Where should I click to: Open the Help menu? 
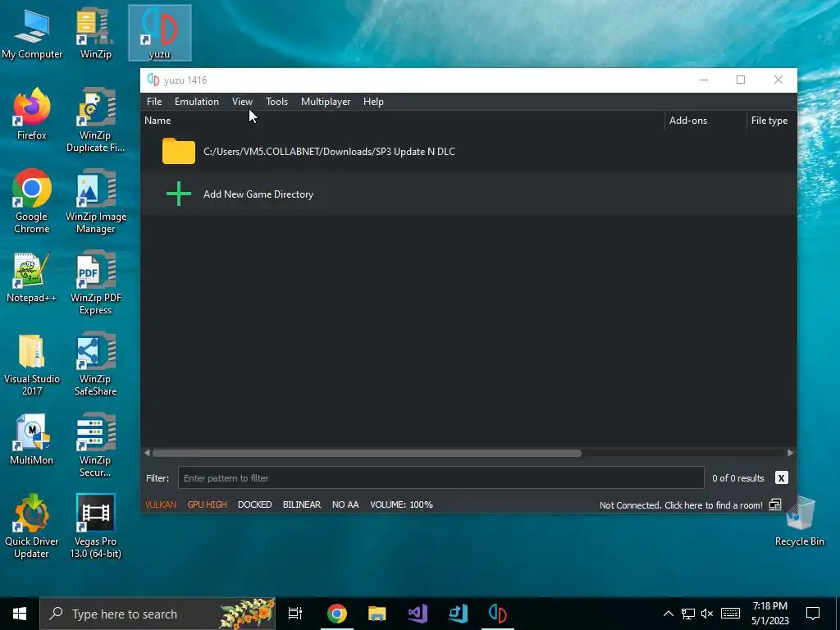click(x=373, y=101)
